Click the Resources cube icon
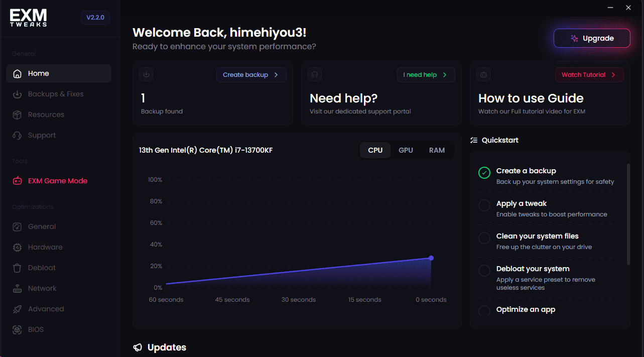 coord(18,115)
